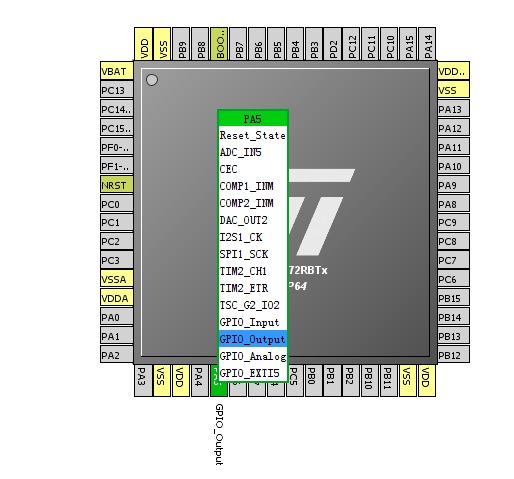The height and width of the screenshot is (479, 514).
Task: Click pin PB10
Action: 369,380
